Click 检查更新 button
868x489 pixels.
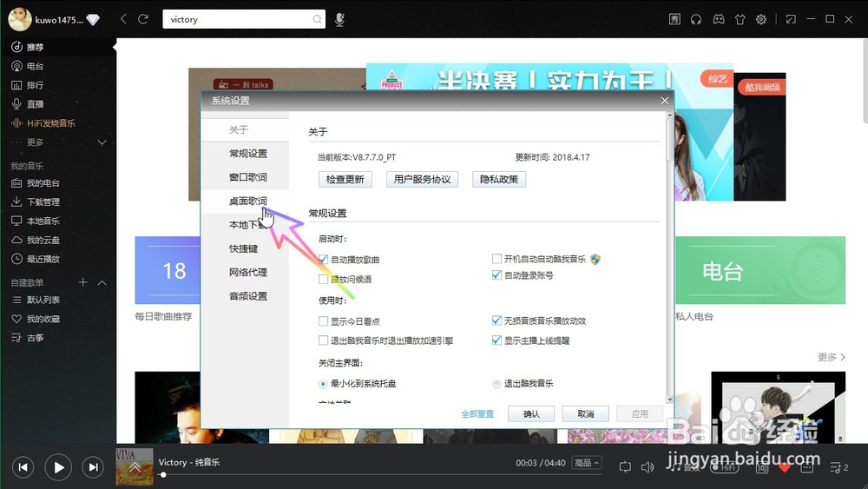tap(345, 180)
